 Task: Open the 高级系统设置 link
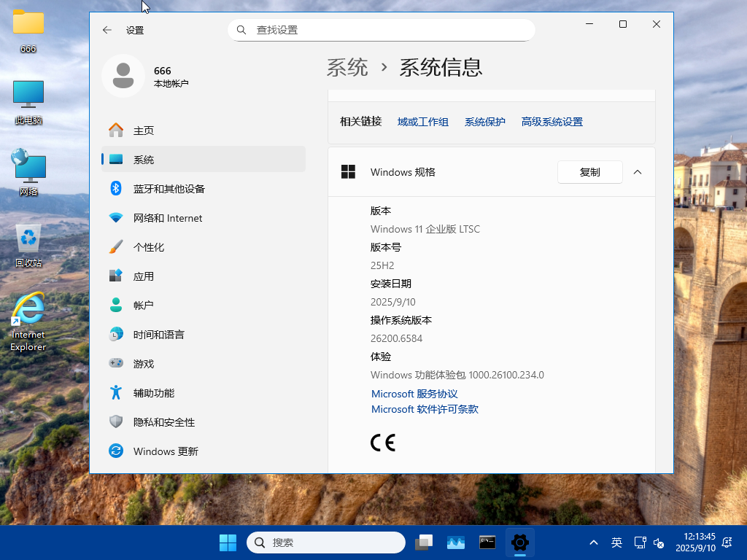(551, 122)
